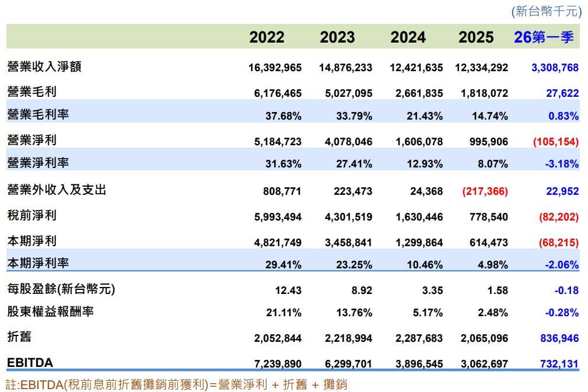Select the 營業收入淨額 row label
Image resolution: width=588 pixels, height=392 pixels.
pyautogui.click(x=44, y=66)
